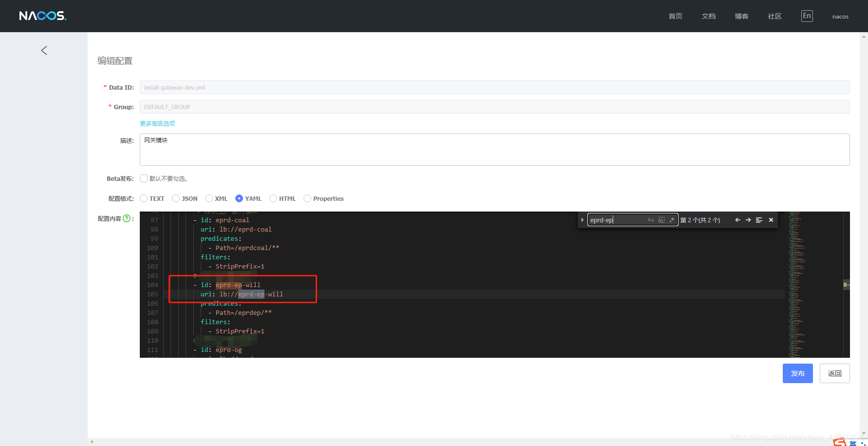Go back using the left arrow icon
Image resolution: width=868 pixels, height=446 pixels.
[x=44, y=51]
